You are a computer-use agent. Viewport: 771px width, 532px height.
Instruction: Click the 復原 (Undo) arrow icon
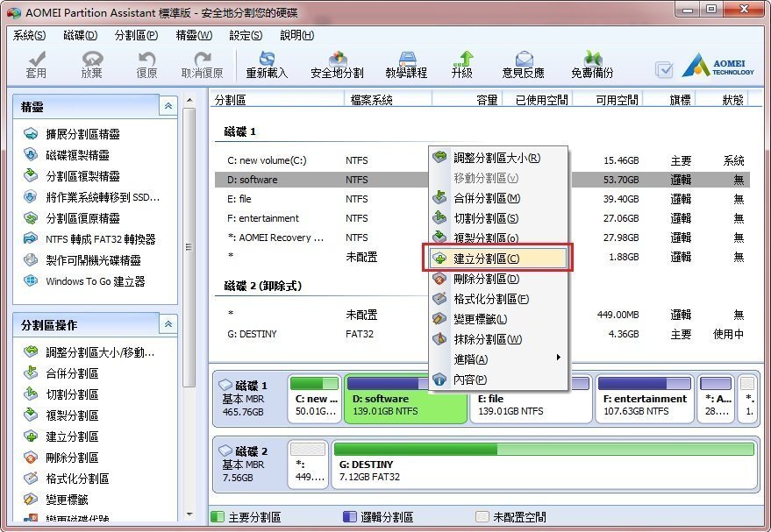pos(146,59)
